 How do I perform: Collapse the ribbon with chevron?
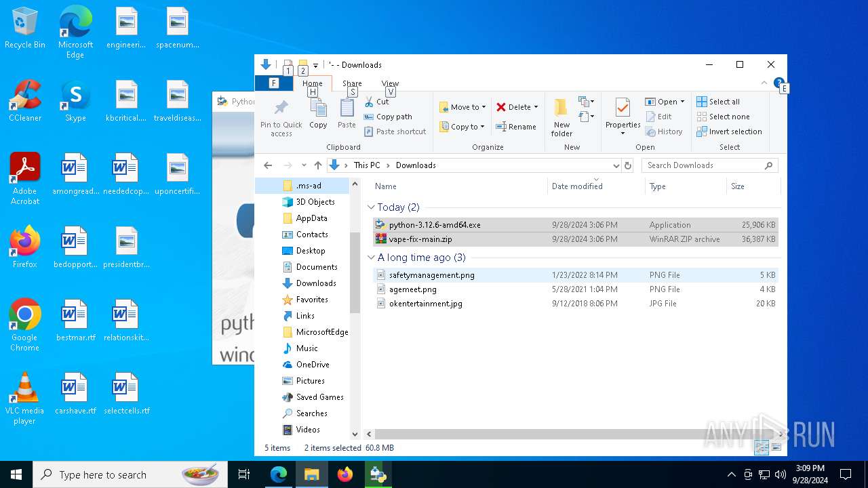(x=766, y=83)
